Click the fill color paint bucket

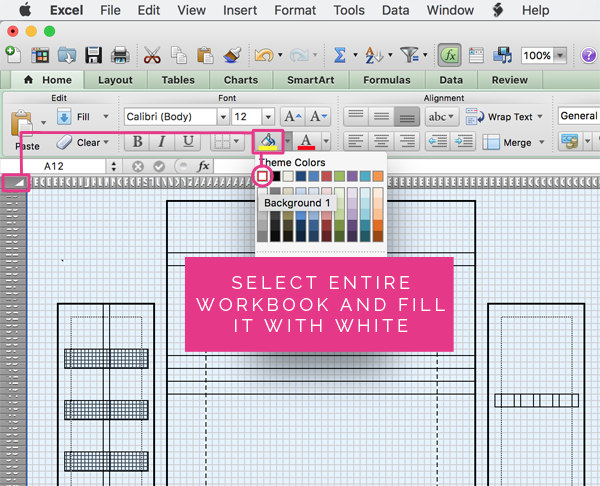click(x=268, y=141)
